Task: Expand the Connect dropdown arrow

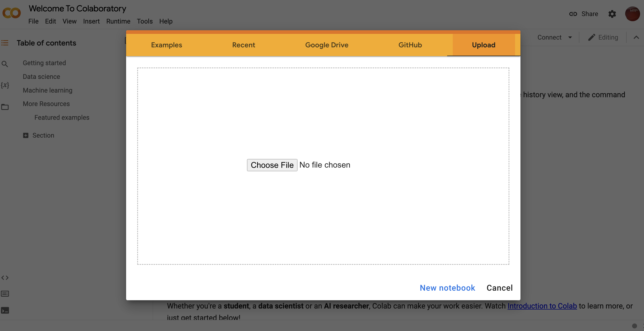Action: (570, 37)
